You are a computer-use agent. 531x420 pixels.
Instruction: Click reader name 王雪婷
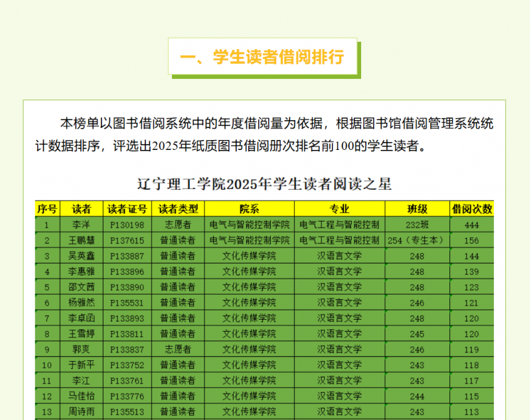(x=81, y=334)
